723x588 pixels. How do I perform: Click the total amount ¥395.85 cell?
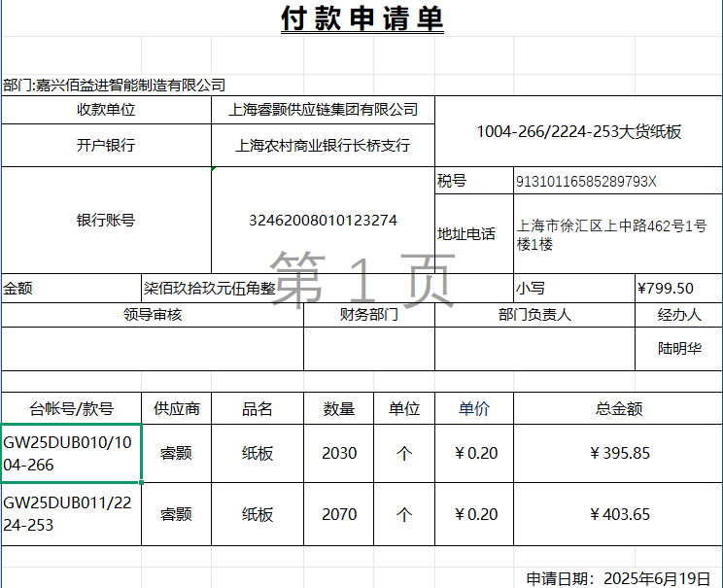coord(619,453)
